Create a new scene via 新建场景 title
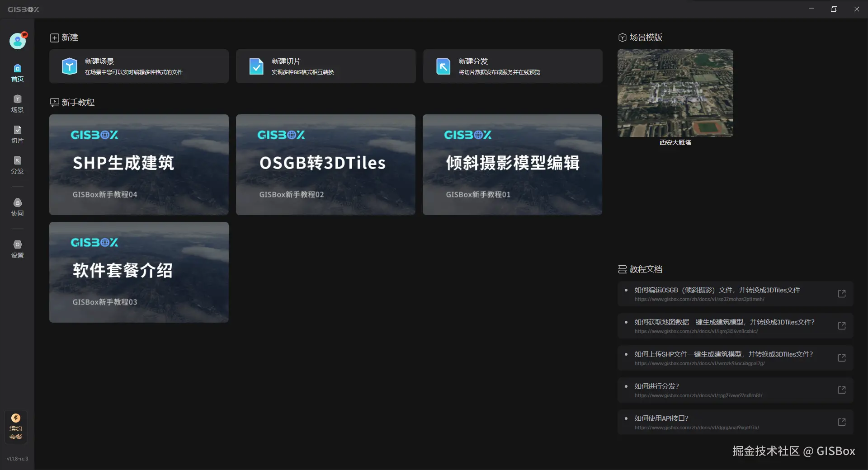868x470 pixels. click(x=99, y=61)
